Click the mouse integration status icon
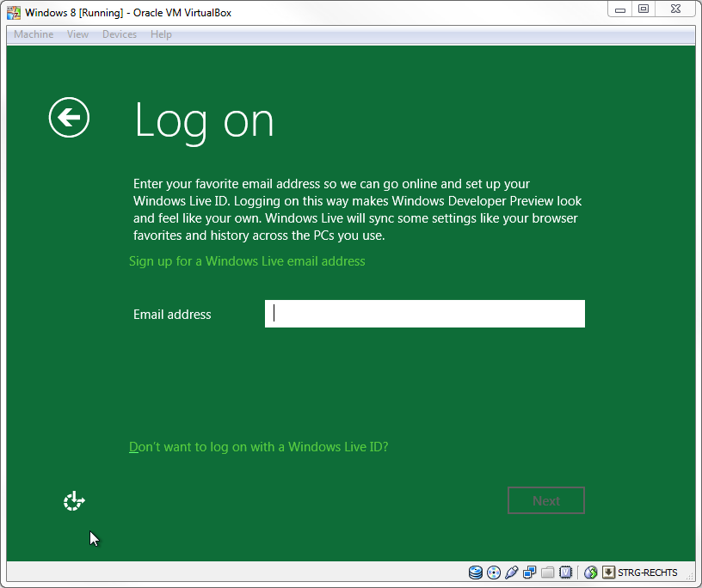 coord(591,573)
